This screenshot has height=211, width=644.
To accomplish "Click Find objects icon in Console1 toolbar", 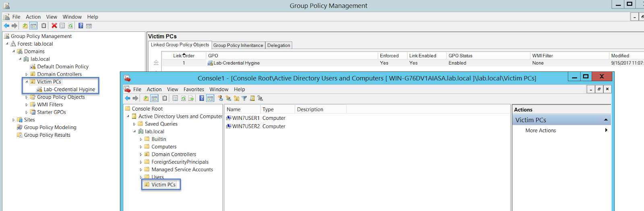I will pos(252,98).
